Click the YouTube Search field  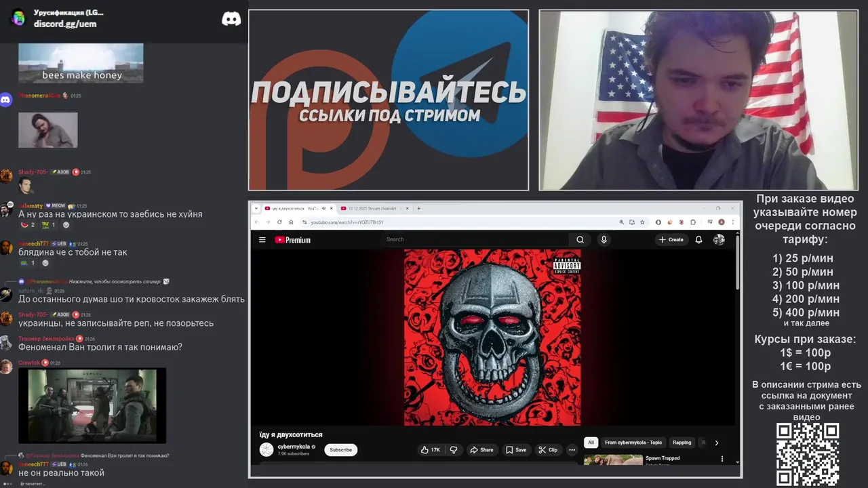475,239
